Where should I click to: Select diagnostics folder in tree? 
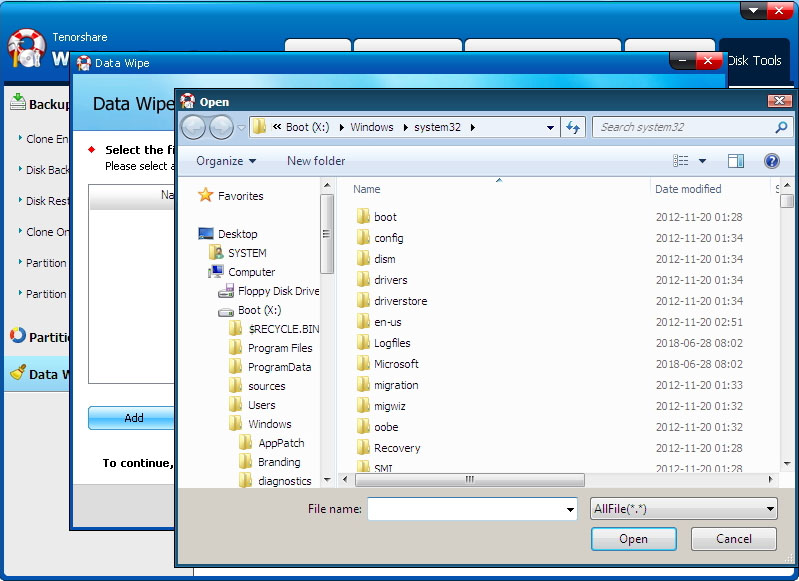[x=275, y=481]
